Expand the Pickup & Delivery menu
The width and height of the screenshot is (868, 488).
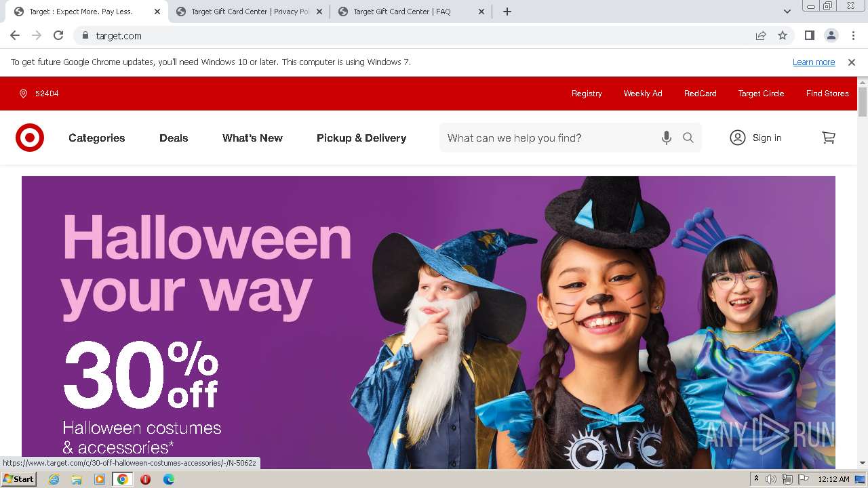tap(361, 138)
